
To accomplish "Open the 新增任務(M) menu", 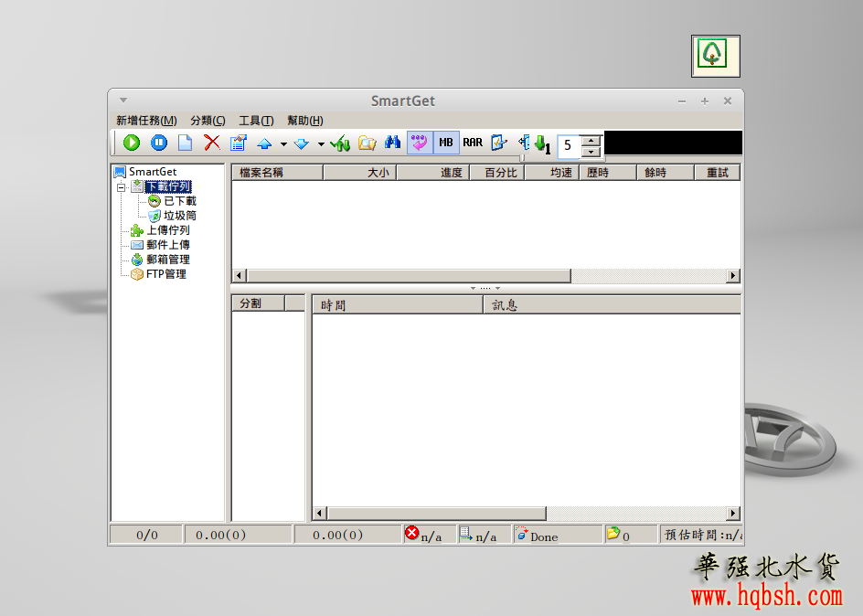I will tap(146, 121).
